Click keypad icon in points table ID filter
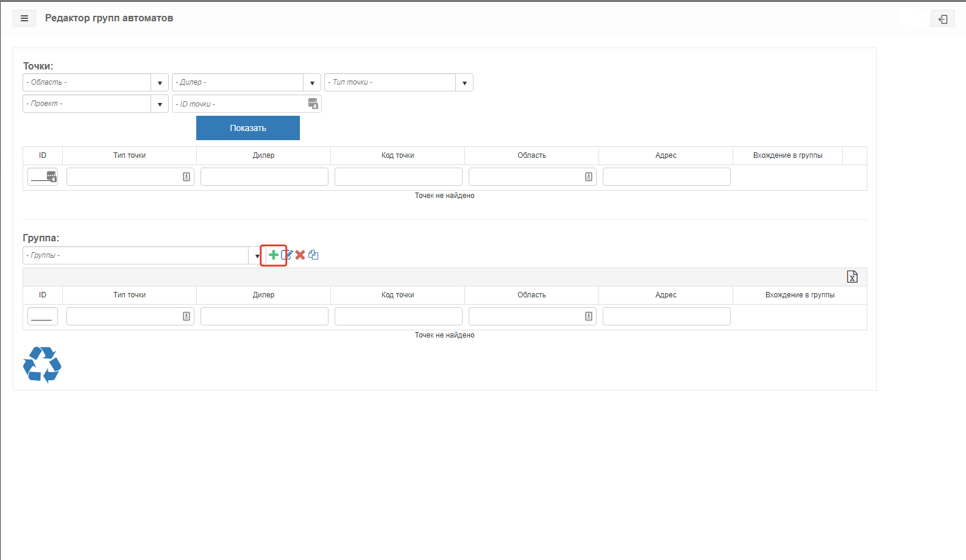The width and height of the screenshot is (966, 560). [x=51, y=177]
